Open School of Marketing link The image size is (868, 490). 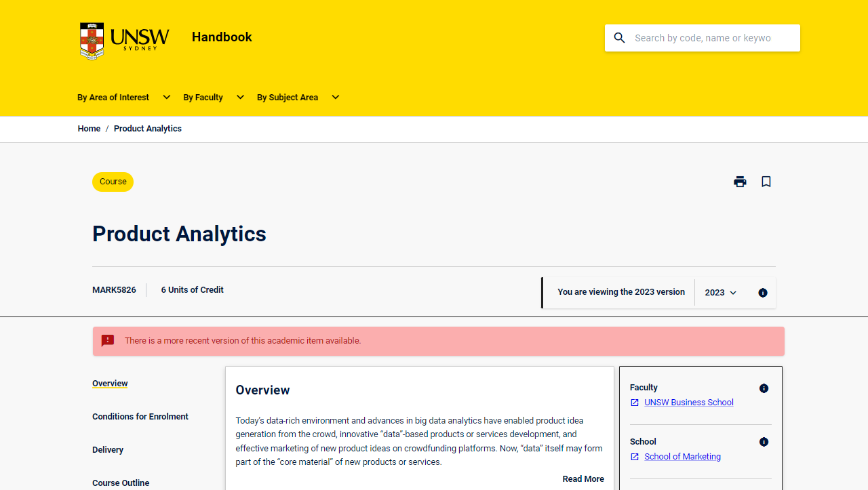tap(682, 457)
